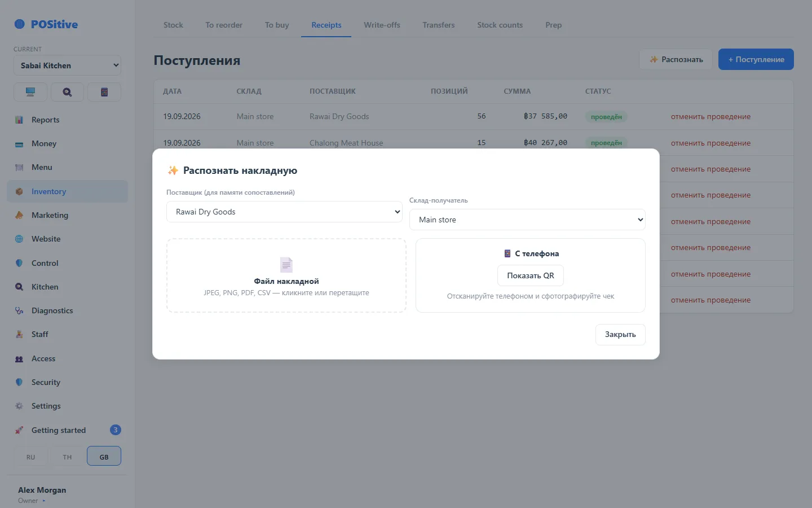The height and width of the screenshot is (508, 812).
Task: Click the Getting started badge showing 3
Action: point(116,430)
